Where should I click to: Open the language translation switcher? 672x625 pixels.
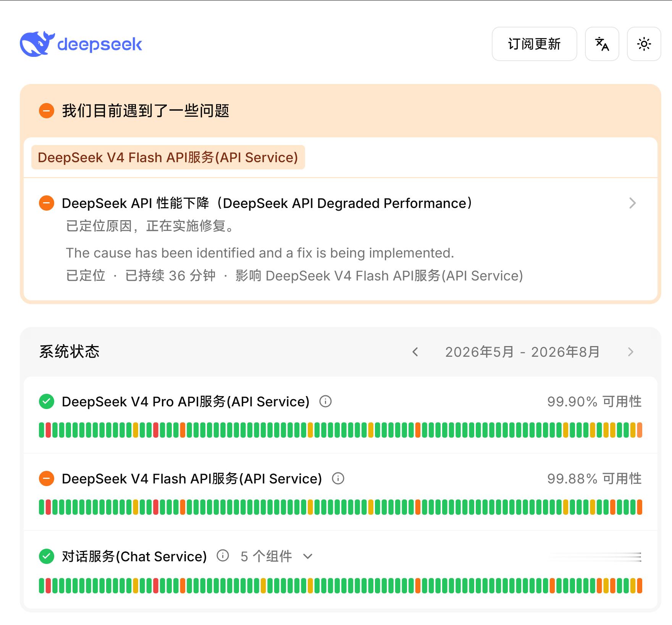(602, 44)
